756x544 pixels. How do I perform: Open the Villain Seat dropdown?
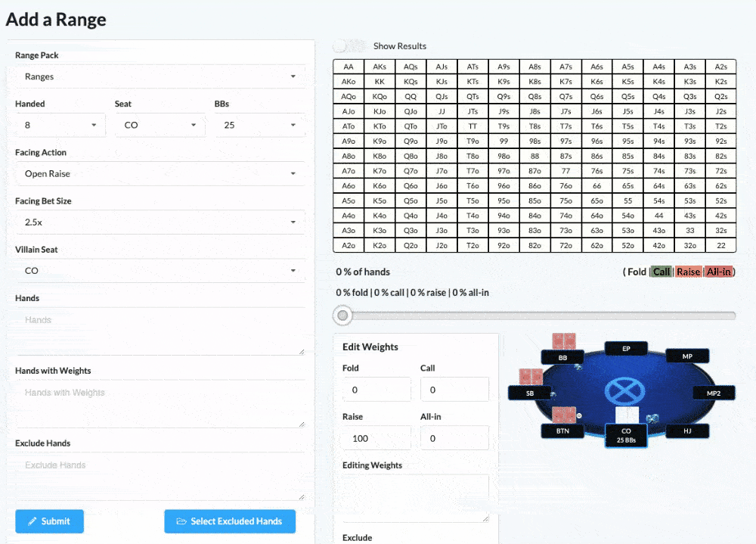click(x=159, y=270)
